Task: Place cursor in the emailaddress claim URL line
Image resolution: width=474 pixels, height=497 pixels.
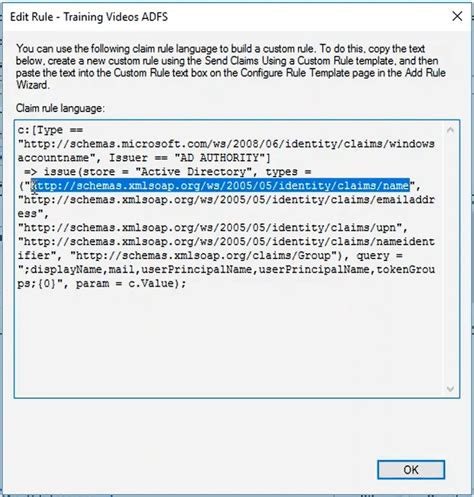Action: (x=226, y=200)
